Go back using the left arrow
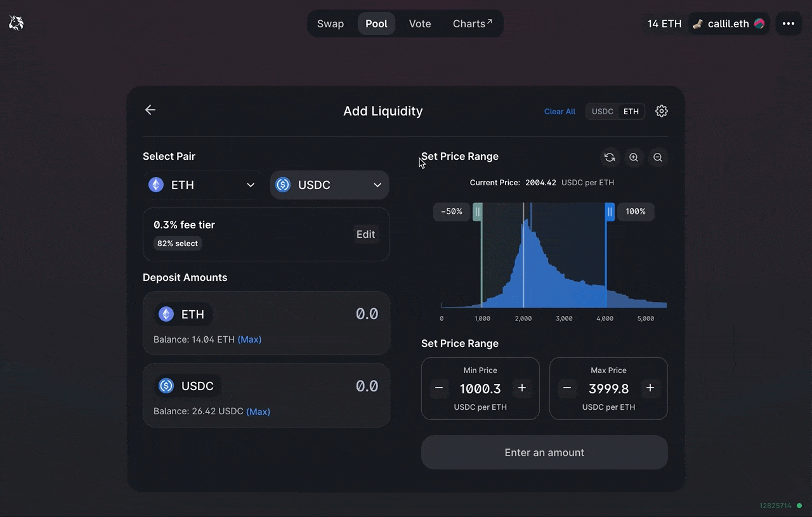 150,110
